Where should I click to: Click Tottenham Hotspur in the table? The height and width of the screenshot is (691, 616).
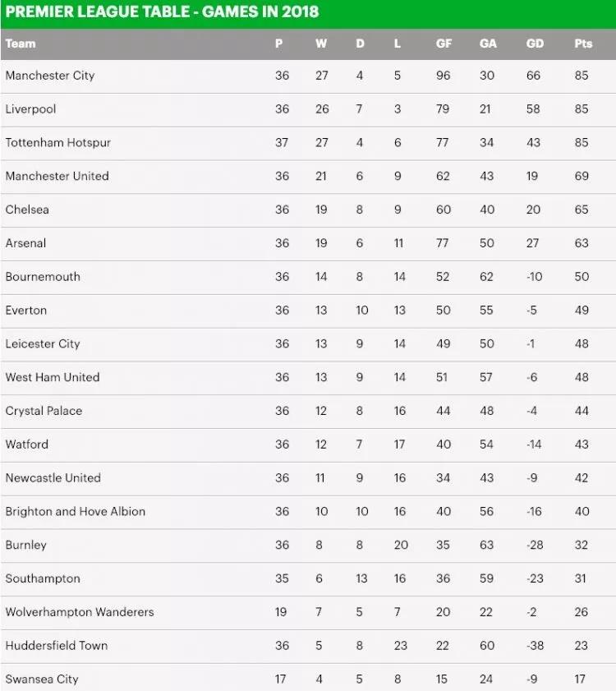coord(58,143)
